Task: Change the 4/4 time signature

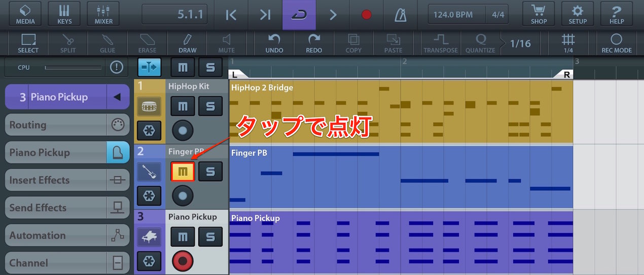Action: pos(497,15)
